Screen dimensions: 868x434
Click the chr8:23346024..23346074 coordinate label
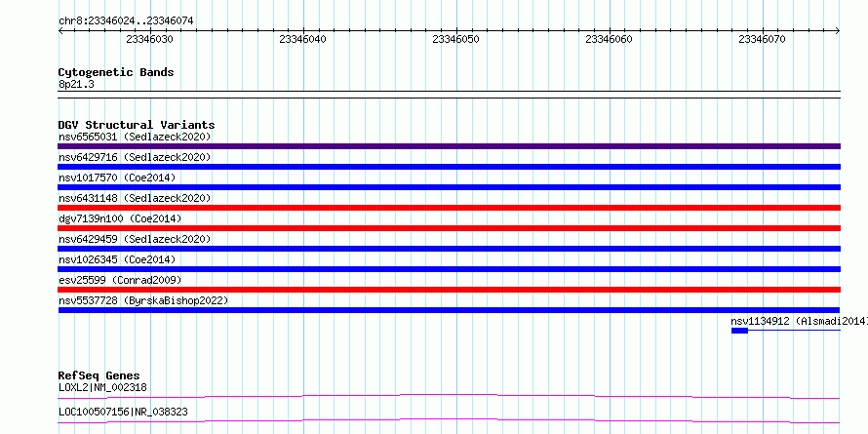[126, 21]
